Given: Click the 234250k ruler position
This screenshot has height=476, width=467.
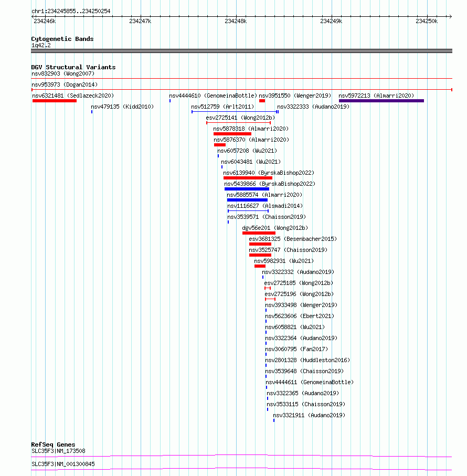Looking at the screenshot, I should pos(427,21).
